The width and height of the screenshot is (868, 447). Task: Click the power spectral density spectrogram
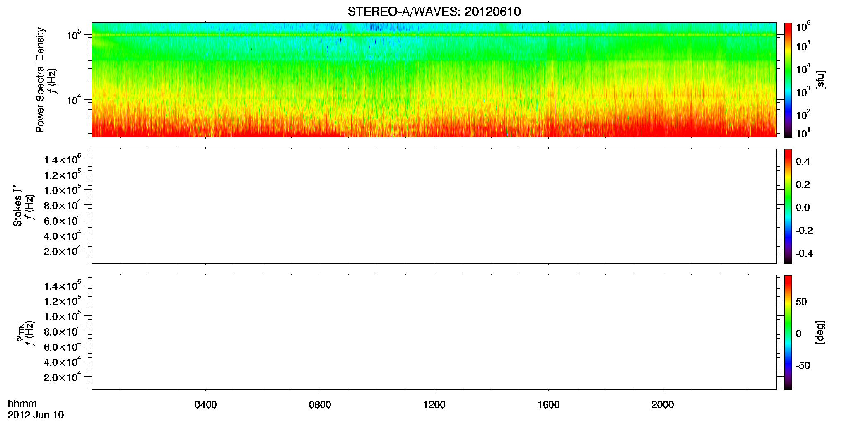pyautogui.click(x=434, y=80)
